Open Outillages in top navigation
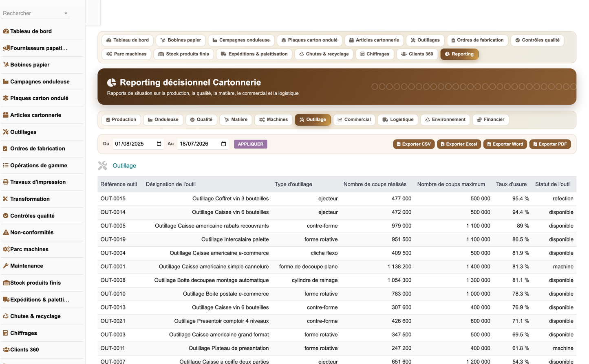 425,40
